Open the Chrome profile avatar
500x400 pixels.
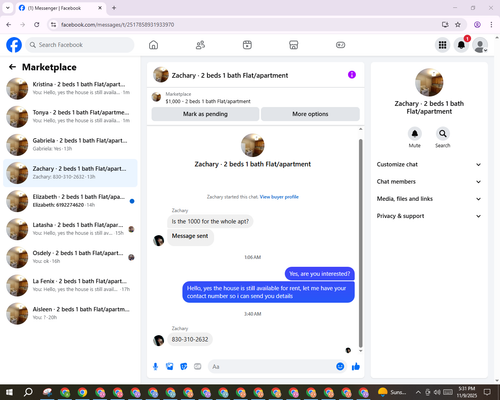click(477, 25)
